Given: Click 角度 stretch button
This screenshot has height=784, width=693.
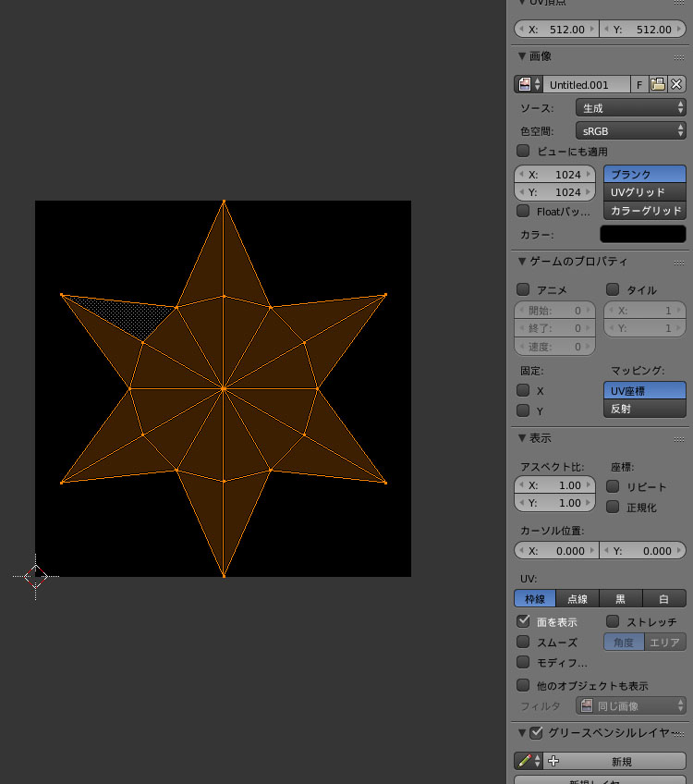Looking at the screenshot, I should coord(624,642).
